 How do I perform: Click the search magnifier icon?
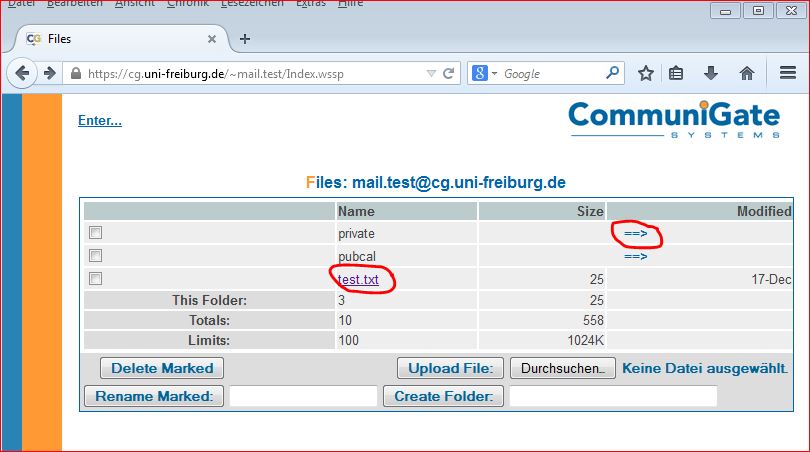(612, 73)
